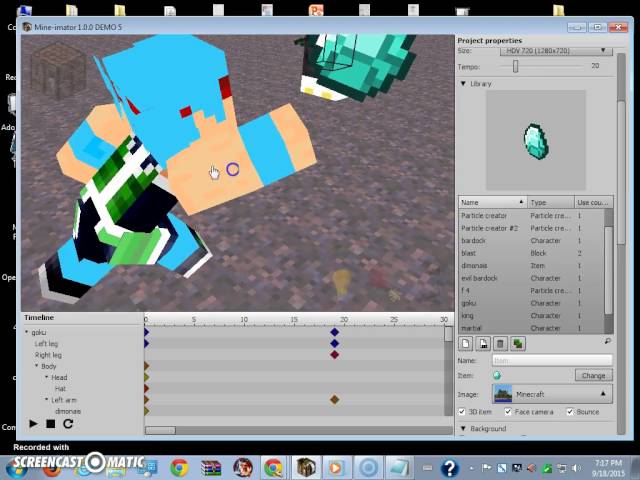Collapse the Left arm timeline tree item

[47, 400]
